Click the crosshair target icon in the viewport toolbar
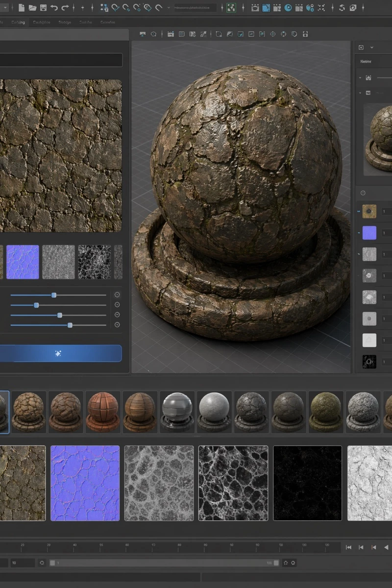392x588 pixels. (x=272, y=34)
